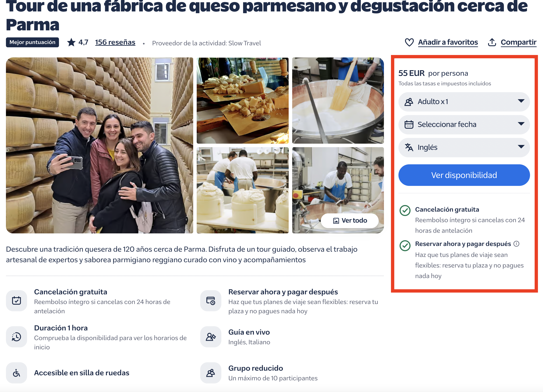Click the live guide icon

211,337
